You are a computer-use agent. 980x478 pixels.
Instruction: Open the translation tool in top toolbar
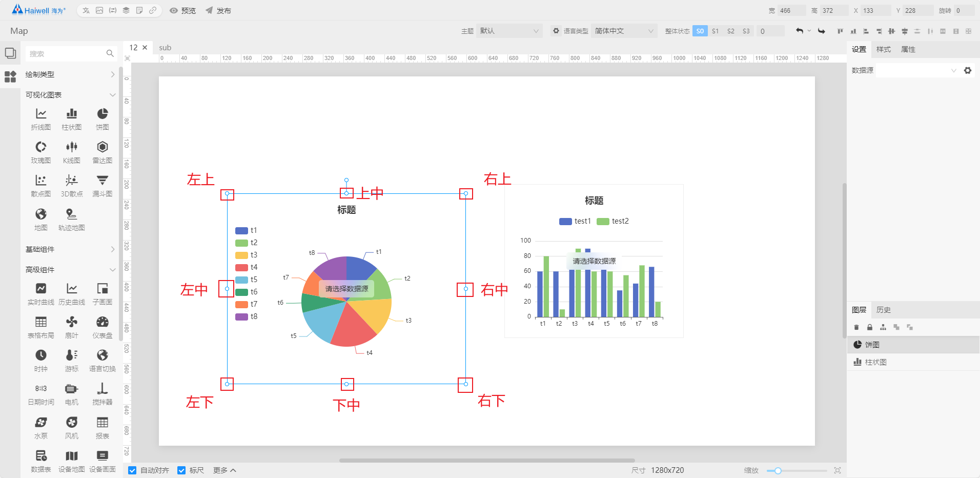pyautogui.click(x=86, y=10)
